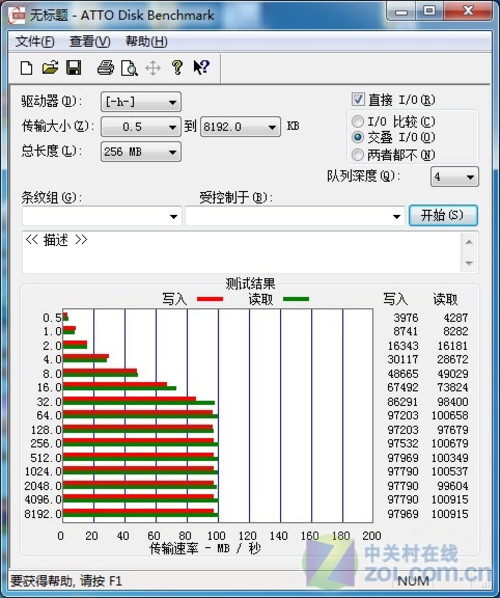500x598 pixels.
Task: Open the 查看(V) menu
Action: click(90, 41)
